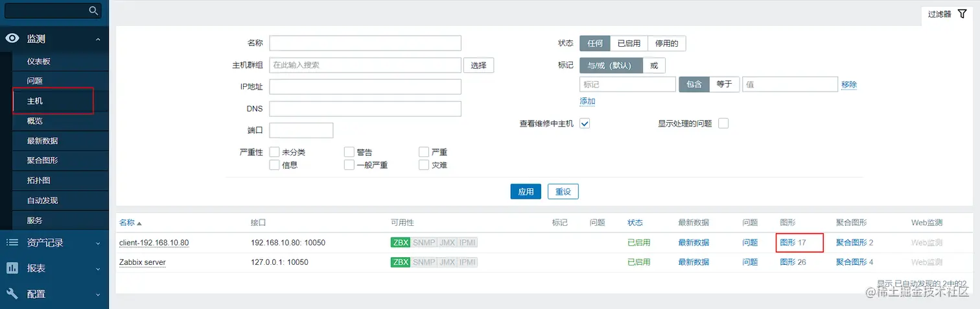Viewport: 980px width, 309px height.
Task: Enable the 显示处理的问题 checkbox
Action: tap(723, 123)
